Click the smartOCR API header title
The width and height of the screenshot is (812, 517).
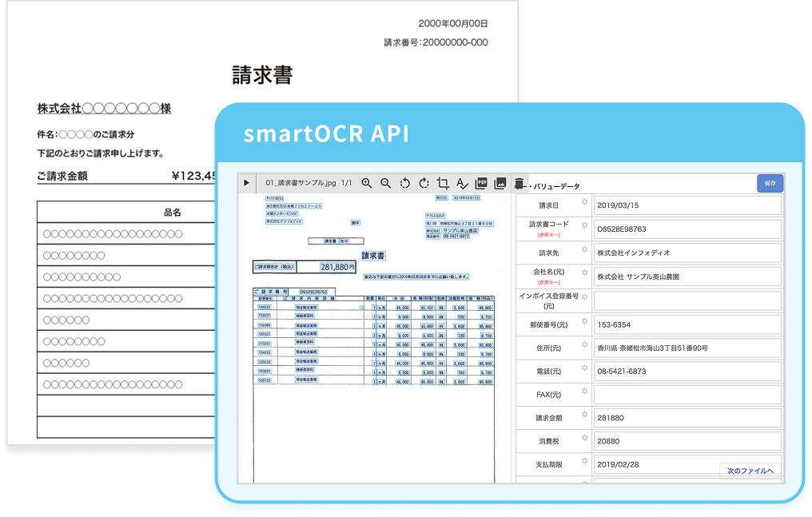(326, 133)
